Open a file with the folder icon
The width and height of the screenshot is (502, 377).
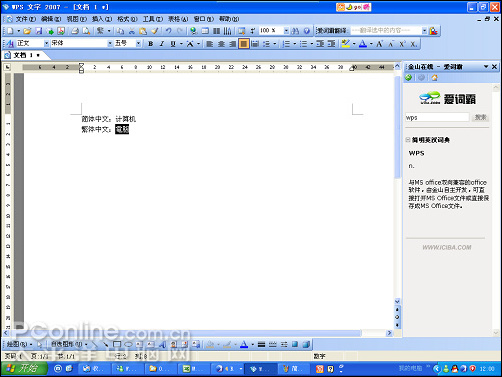pyautogui.click(x=27, y=31)
